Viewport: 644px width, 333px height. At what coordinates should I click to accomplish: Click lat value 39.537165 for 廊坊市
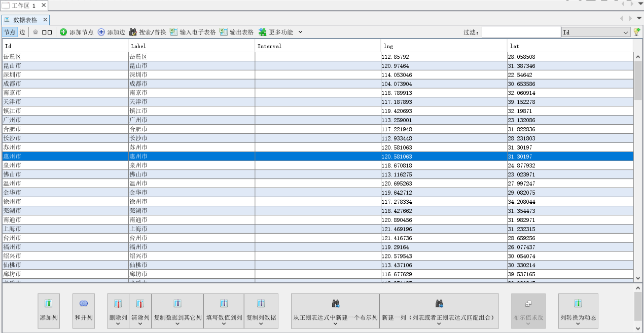click(x=570, y=274)
